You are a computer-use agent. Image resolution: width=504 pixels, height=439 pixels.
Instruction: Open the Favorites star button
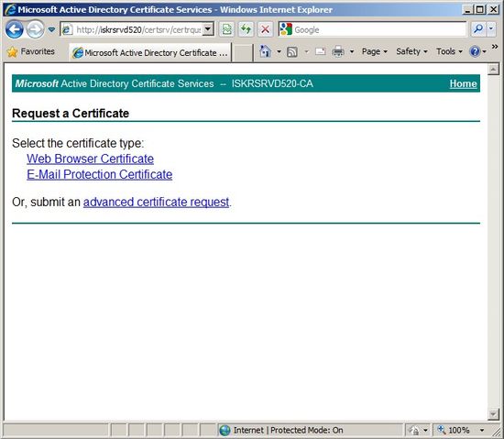pos(31,51)
